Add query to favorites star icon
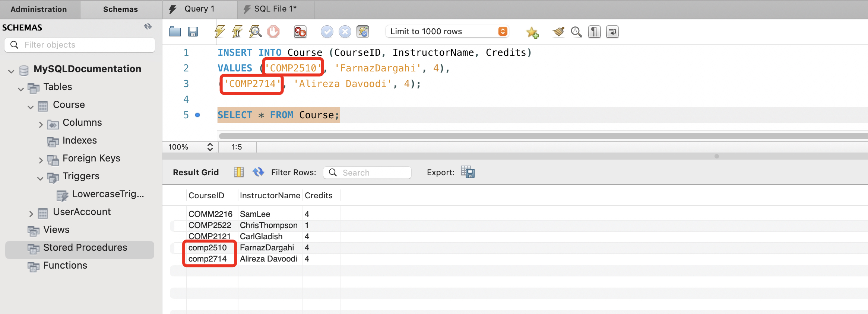This screenshot has height=314, width=868. tap(532, 32)
